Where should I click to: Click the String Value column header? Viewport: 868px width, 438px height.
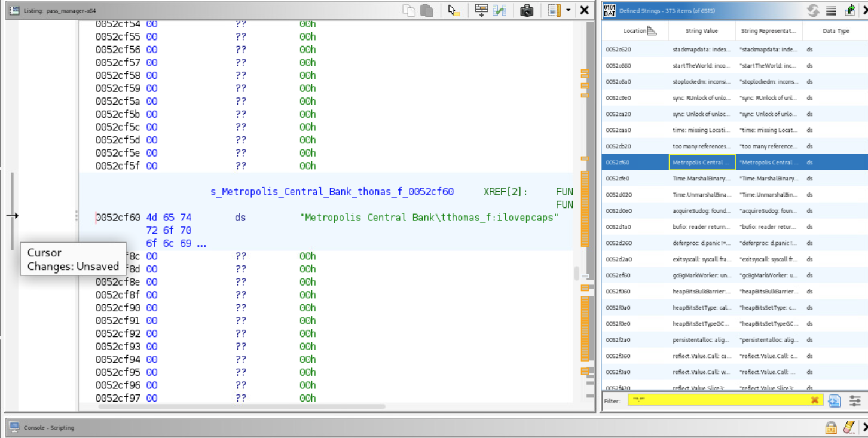(x=701, y=31)
